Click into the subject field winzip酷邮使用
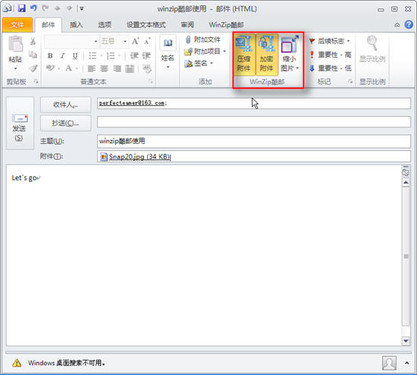Screen dimensions: 417x375 click(254, 141)
